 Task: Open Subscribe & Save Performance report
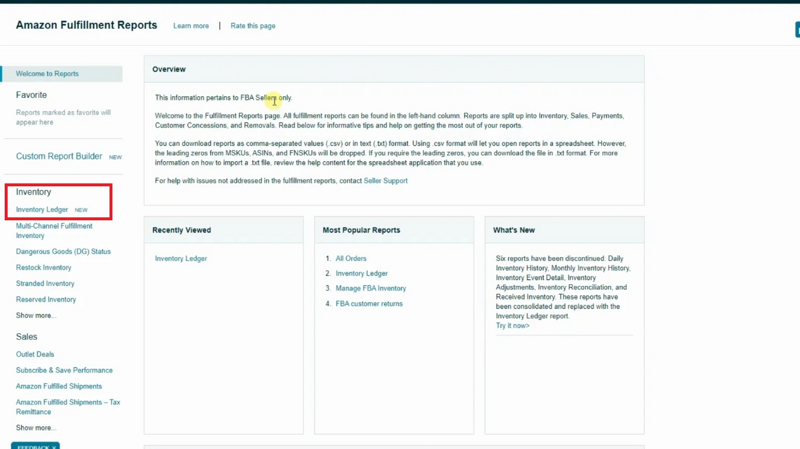64,370
